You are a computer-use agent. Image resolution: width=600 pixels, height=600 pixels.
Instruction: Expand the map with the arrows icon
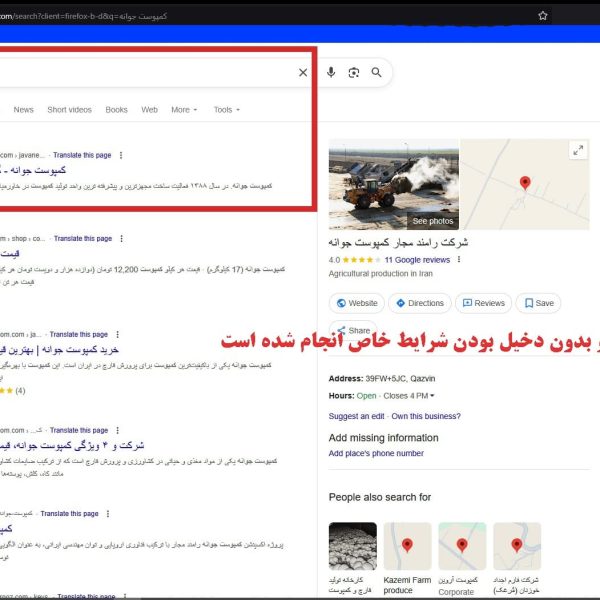coord(578,150)
